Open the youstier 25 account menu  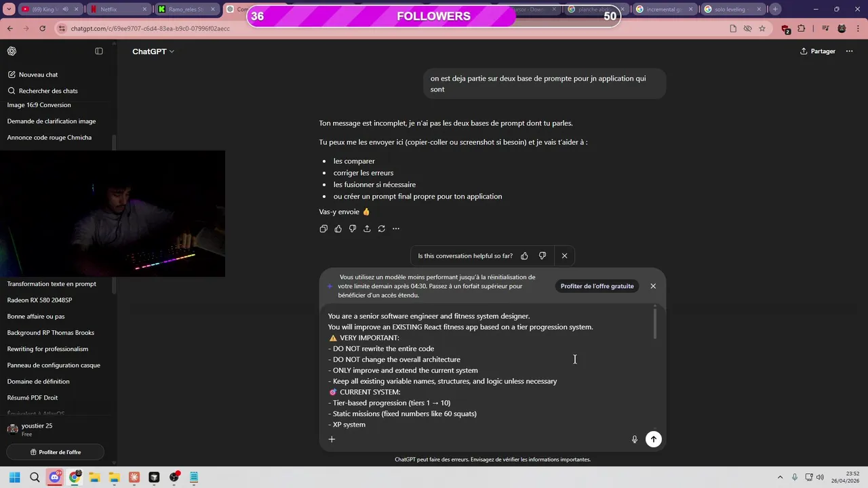point(55,429)
